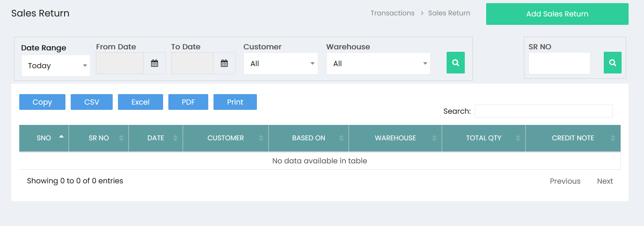This screenshot has height=226, width=644.
Task: Open the To Date calendar picker icon
Action: click(x=224, y=63)
